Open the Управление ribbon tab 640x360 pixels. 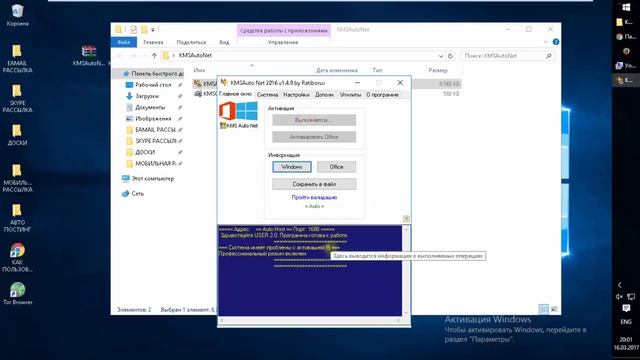click(283, 42)
